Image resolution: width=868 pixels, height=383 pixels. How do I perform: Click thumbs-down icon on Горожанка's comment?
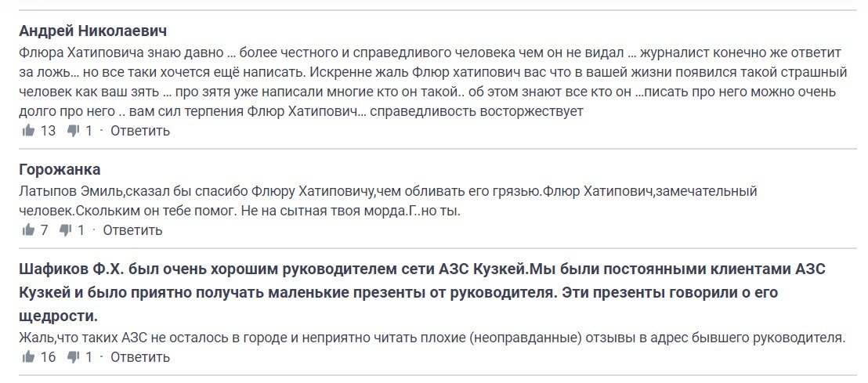click(x=65, y=229)
